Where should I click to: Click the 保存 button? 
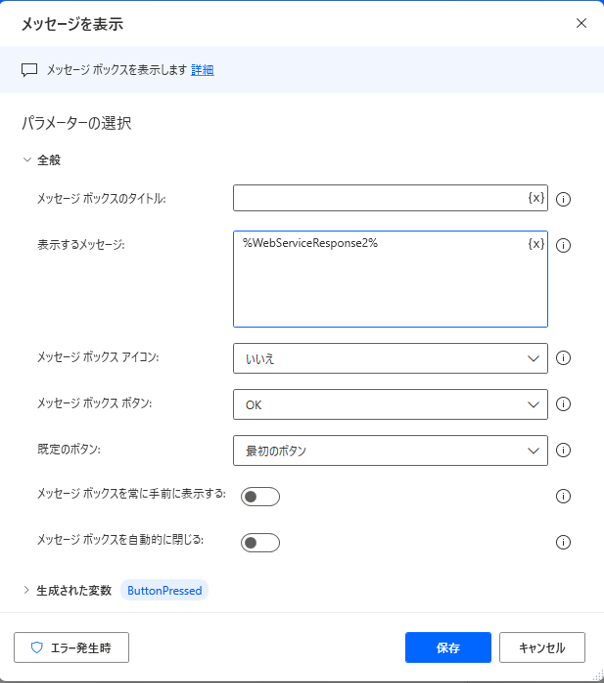tap(448, 648)
